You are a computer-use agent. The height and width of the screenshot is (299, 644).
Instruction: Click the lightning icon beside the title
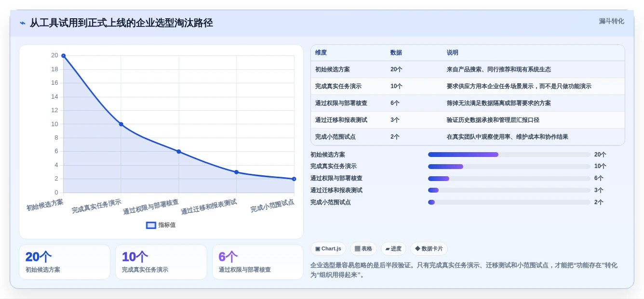(23, 23)
